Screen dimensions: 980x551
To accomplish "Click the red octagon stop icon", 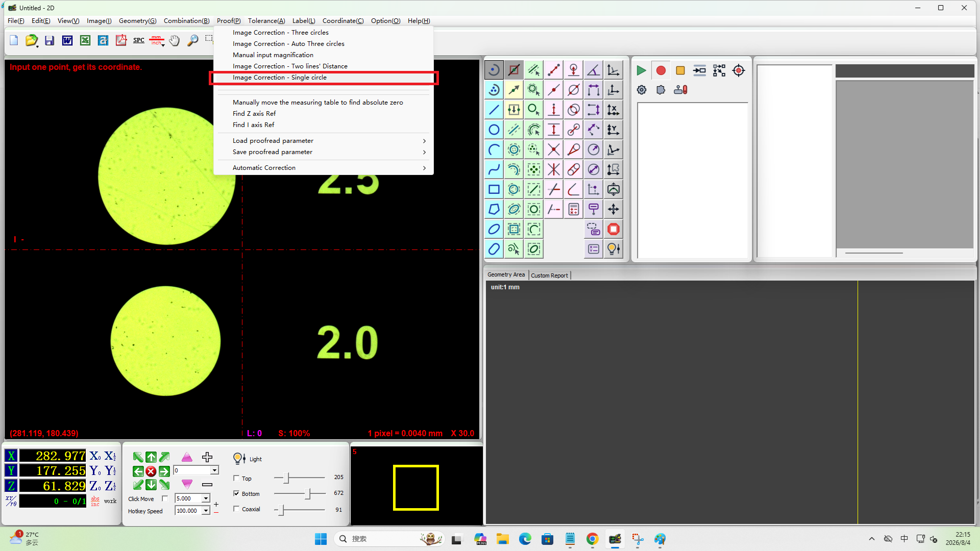I will 614,229.
